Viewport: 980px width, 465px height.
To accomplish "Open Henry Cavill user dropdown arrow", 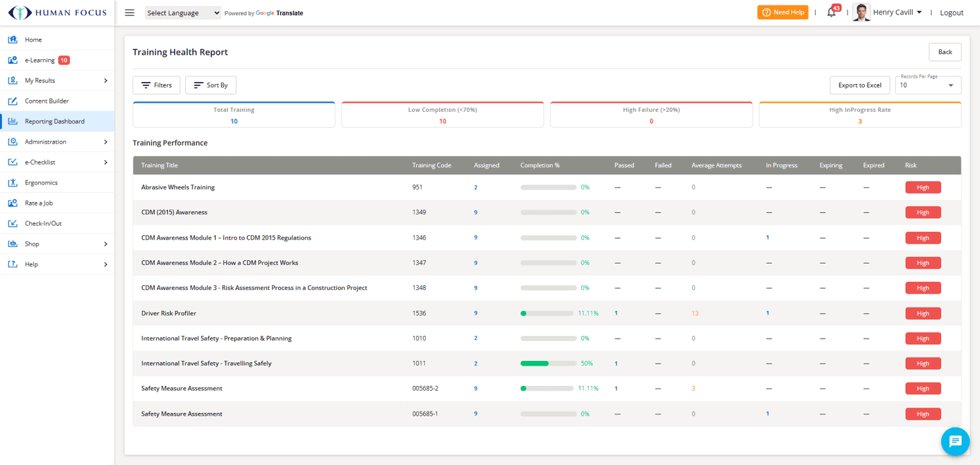I will pos(920,12).
